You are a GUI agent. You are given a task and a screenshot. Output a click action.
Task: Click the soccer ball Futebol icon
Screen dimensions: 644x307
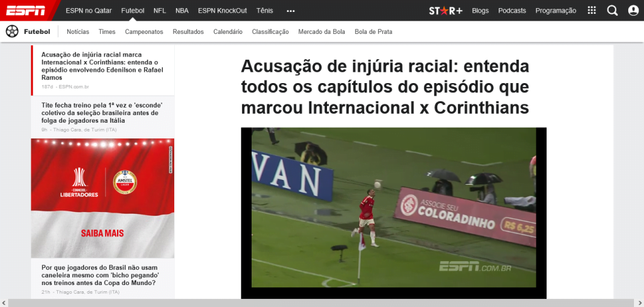[12, 31]
